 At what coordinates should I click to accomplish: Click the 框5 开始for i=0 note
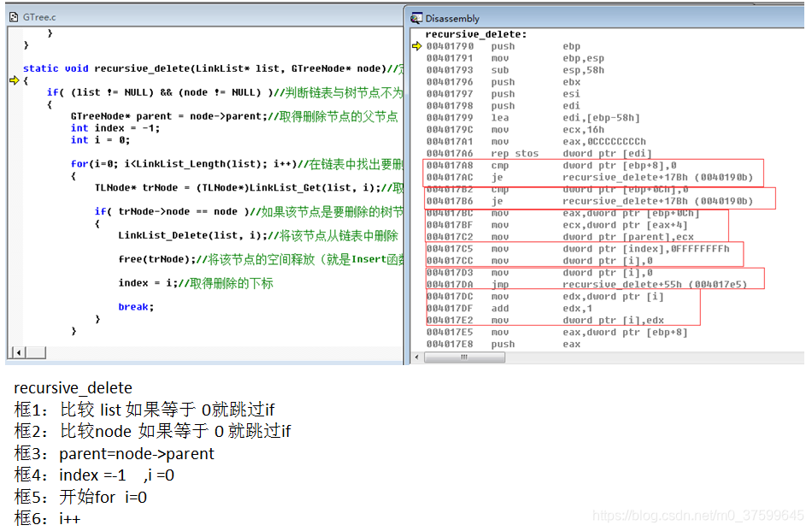click(80, 497)
